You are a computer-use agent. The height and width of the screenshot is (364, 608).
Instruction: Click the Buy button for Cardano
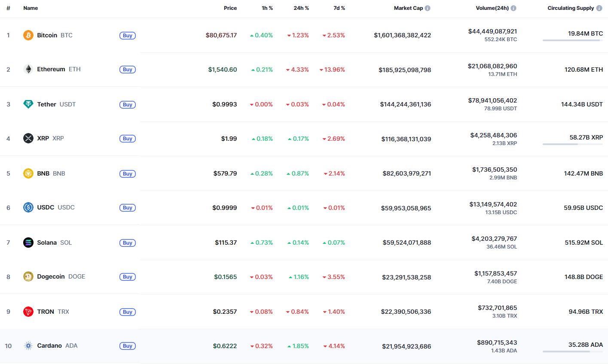pos(128,346)
